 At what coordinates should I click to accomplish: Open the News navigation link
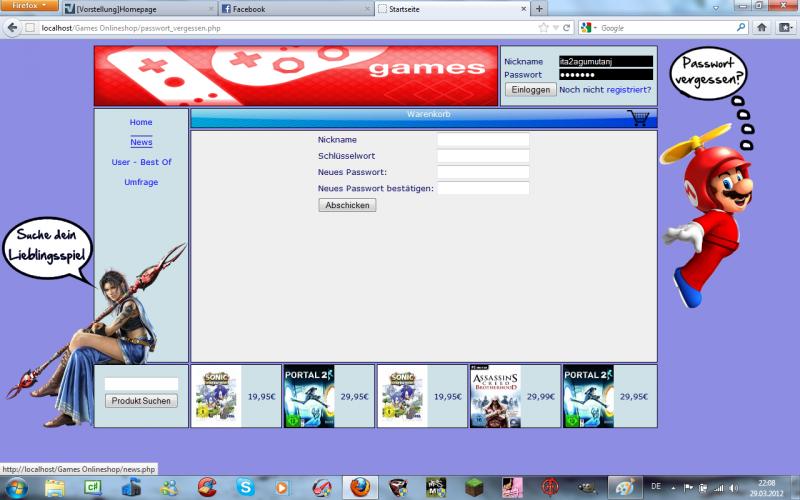pyautogui.click(x=141, y=142)
